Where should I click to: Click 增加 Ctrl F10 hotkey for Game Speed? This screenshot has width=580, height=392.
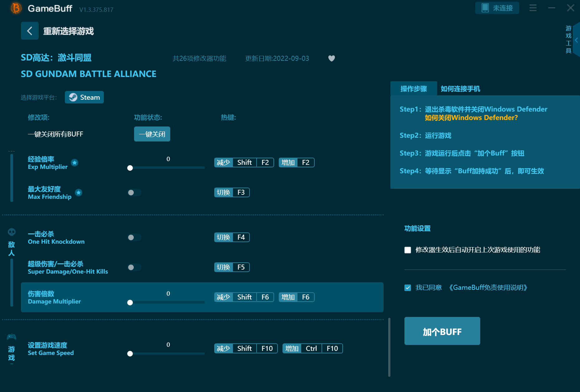[x=312, y=348]
